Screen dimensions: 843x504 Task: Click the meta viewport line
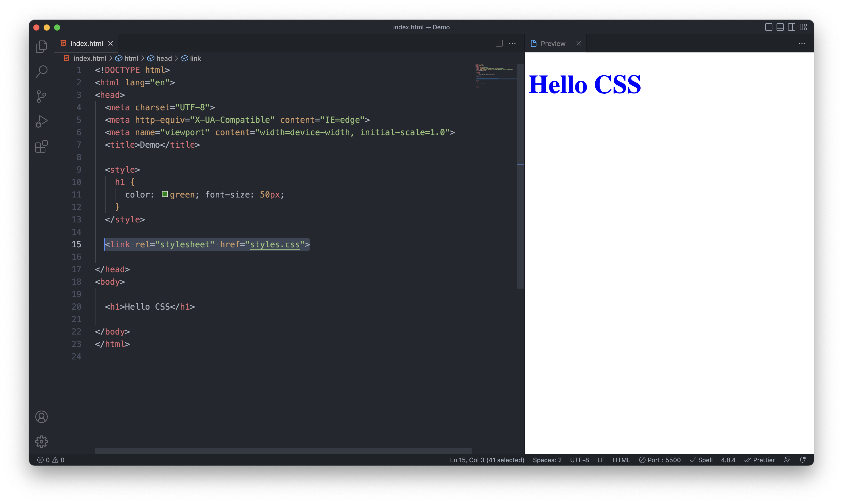[x=280, y=132]
